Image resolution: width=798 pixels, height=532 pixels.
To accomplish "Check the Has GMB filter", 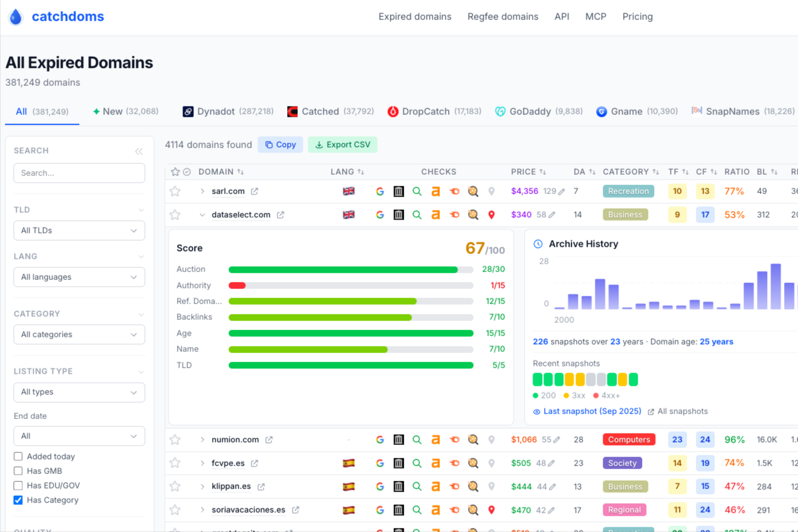I will [x=18, y=471].
